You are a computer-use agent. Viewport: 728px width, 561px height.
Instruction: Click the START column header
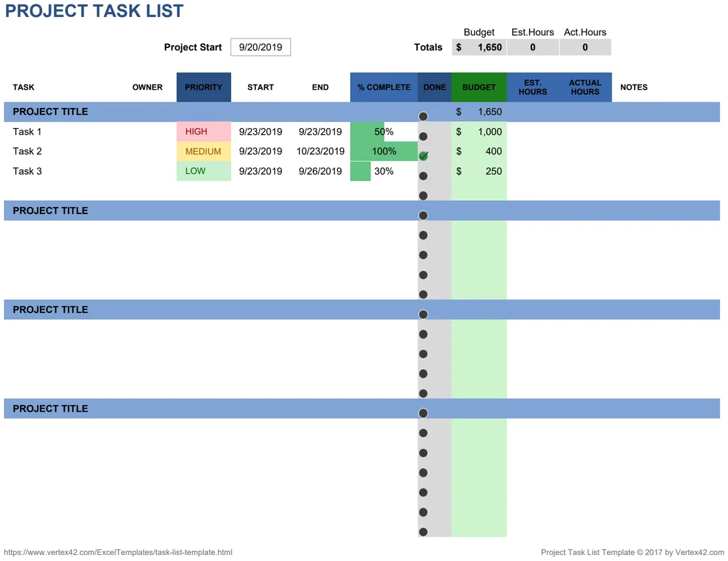pos(261,87)
